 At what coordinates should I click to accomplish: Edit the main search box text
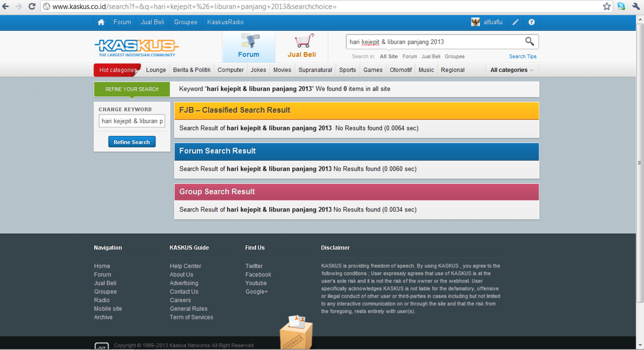point(435,42)
